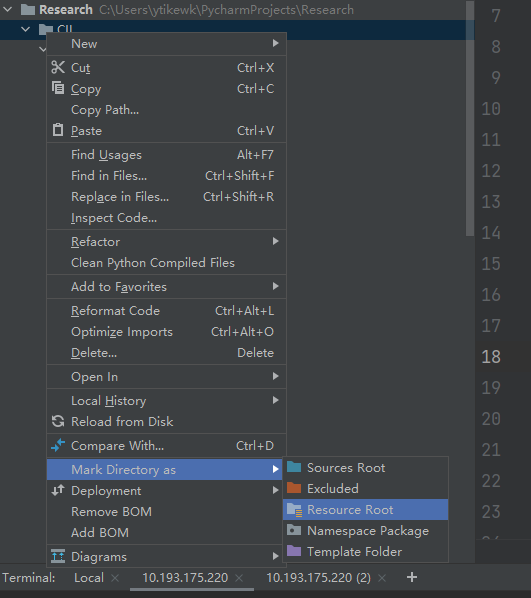Click the Diagrams icon
The width and height of the screenshot is (531, 598).
click(58, 556)
